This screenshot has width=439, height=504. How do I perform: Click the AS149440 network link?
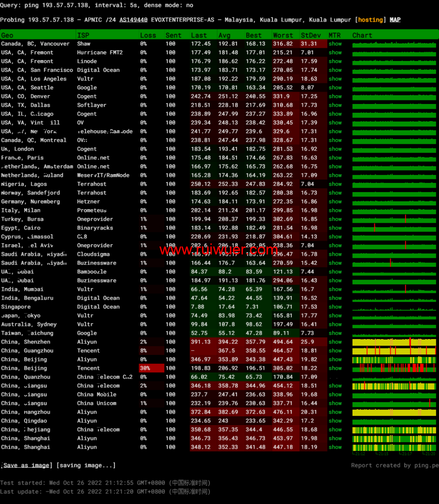coord(133,20)
